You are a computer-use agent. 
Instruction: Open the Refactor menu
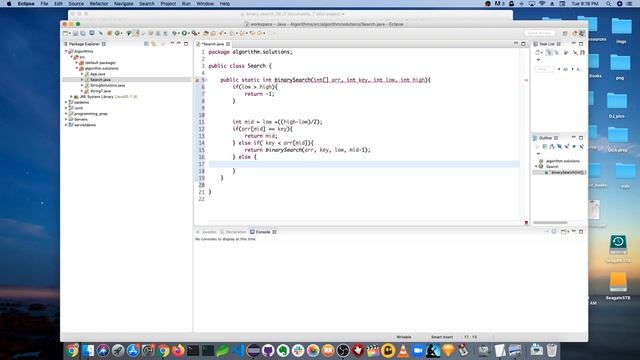99,4
